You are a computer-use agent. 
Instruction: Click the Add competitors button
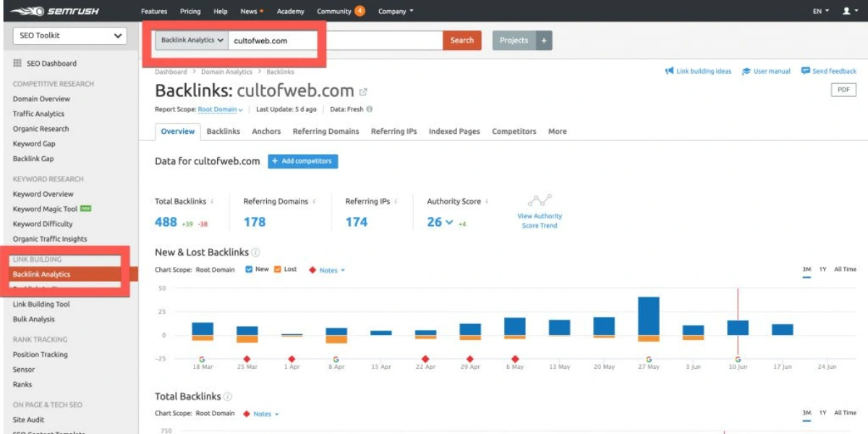coord(302,161)
